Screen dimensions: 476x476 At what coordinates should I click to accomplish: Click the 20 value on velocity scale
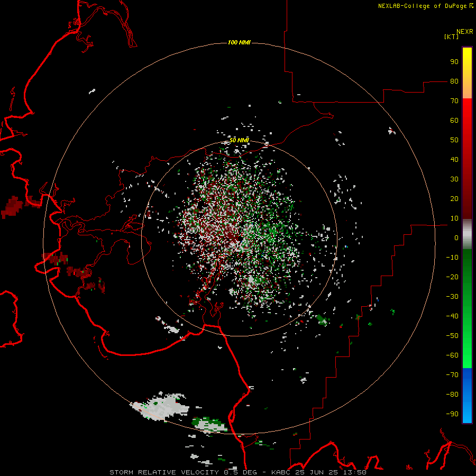[x=454, y=199]
